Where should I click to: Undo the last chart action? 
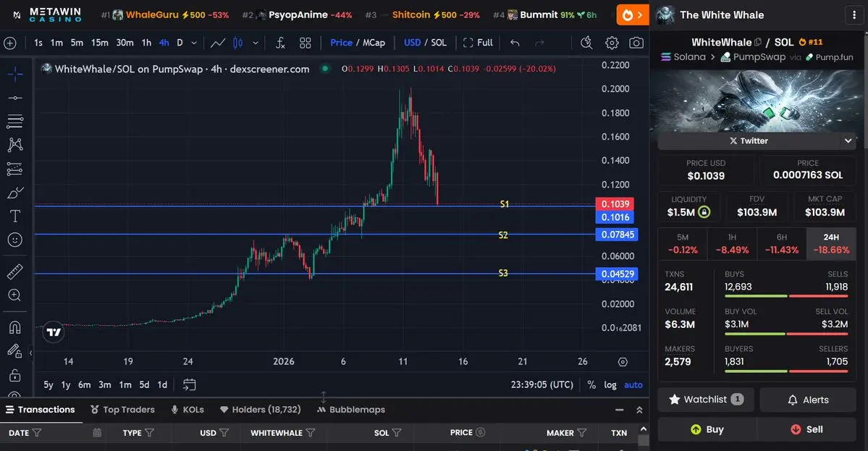pyautogui.click(x=515, y=43)
